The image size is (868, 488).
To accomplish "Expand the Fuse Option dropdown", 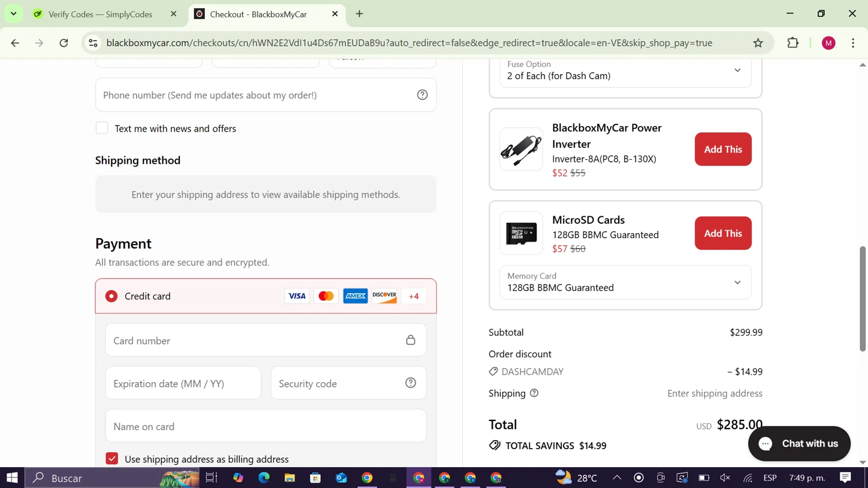I will pos(626,71).
